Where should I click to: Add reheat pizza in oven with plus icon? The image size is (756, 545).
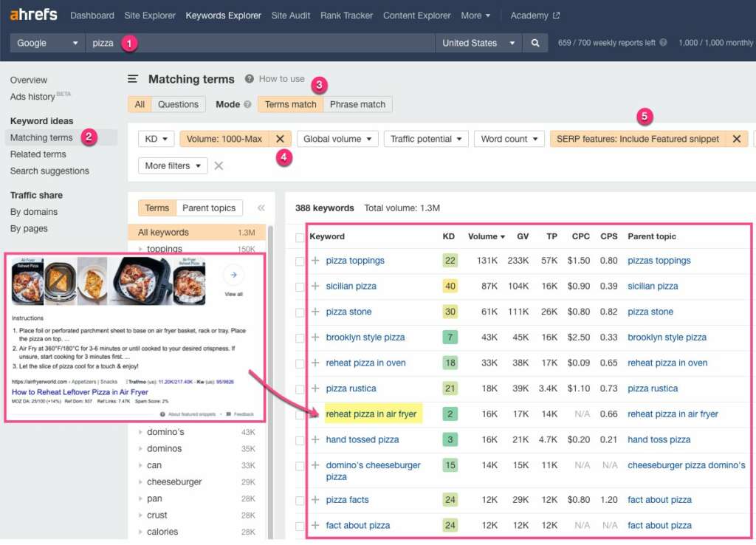(x=315, y=363)
